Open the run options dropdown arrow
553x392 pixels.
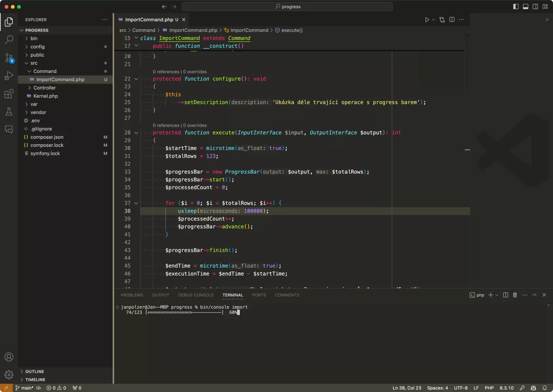point(433,20)
